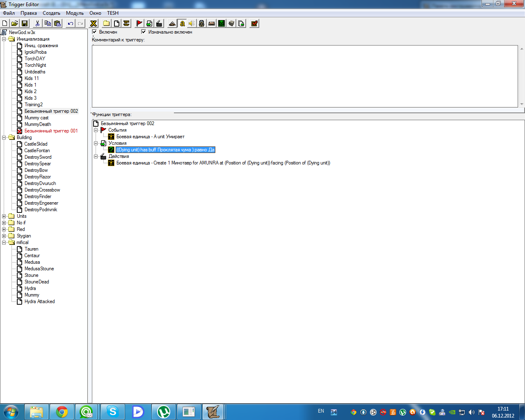The image size is (525, 420).
Task: Open the Object Manager cube icon
Action: 231,23
